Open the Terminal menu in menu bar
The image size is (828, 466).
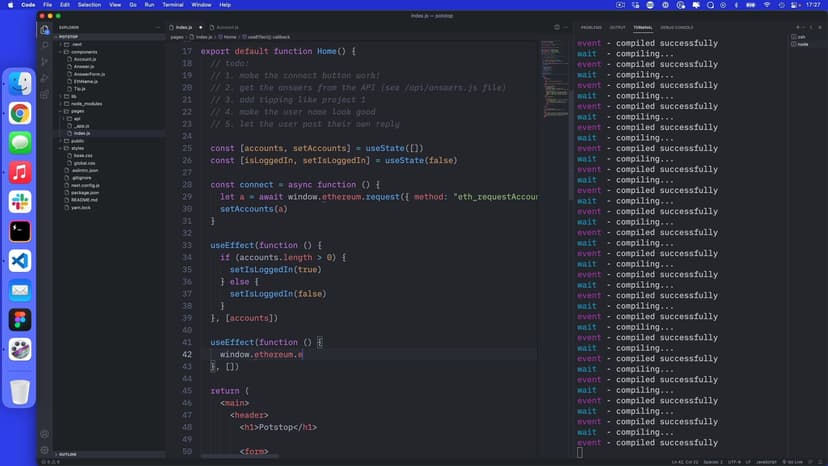tap(172, 5)
